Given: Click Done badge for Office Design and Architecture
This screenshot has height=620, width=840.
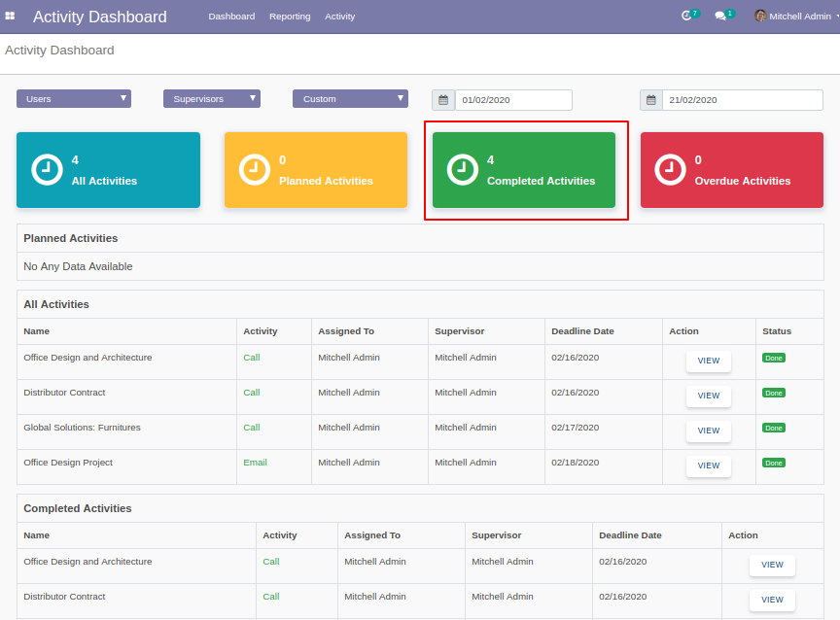Looking at the screenshot, I should (774, 358).
